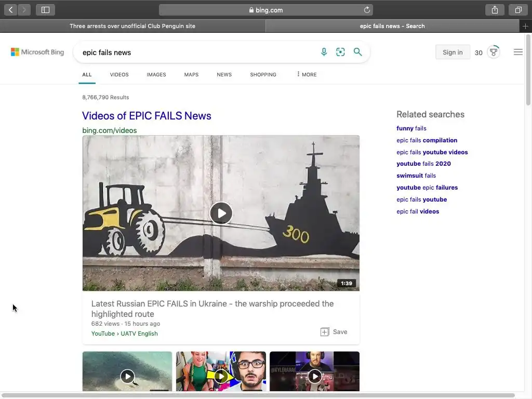Click the Save plus icon
This screenshot has width=532, height=399.
325,332
